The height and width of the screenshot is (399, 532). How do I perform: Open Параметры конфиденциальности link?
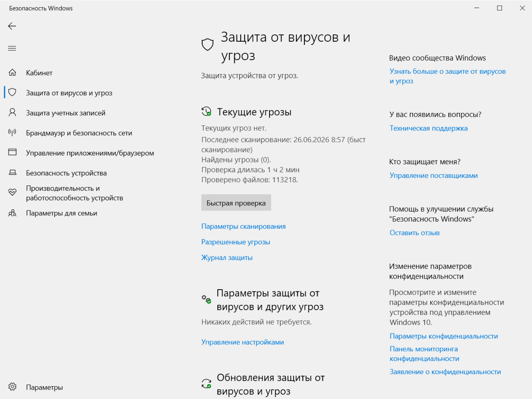(444, 336)
